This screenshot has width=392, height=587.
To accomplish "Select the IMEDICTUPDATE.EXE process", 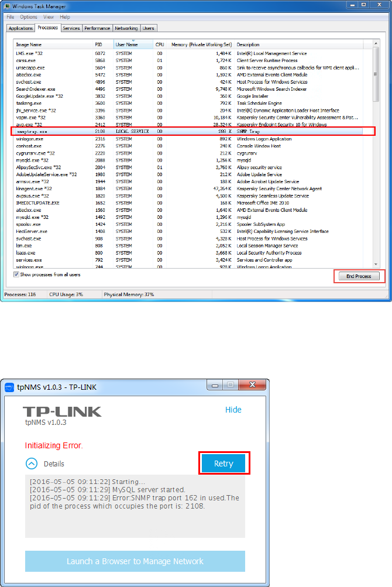I will tap(189, 203).
